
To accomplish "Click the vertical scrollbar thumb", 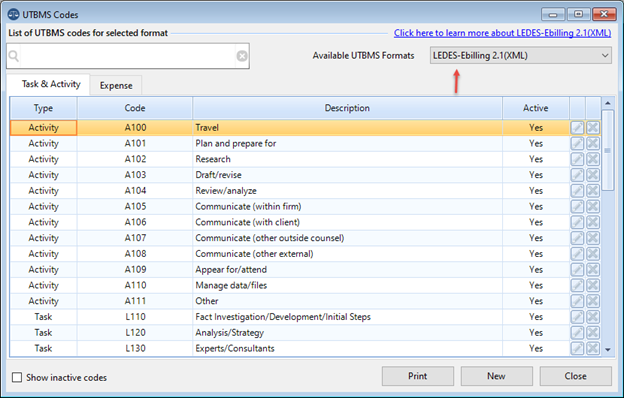I will [607, 150].
